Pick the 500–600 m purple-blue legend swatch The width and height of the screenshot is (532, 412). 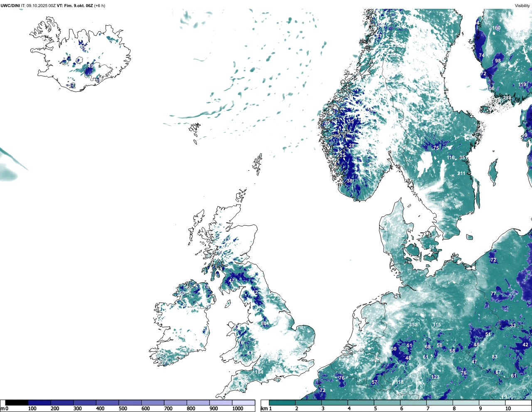(x=130, y=402)
